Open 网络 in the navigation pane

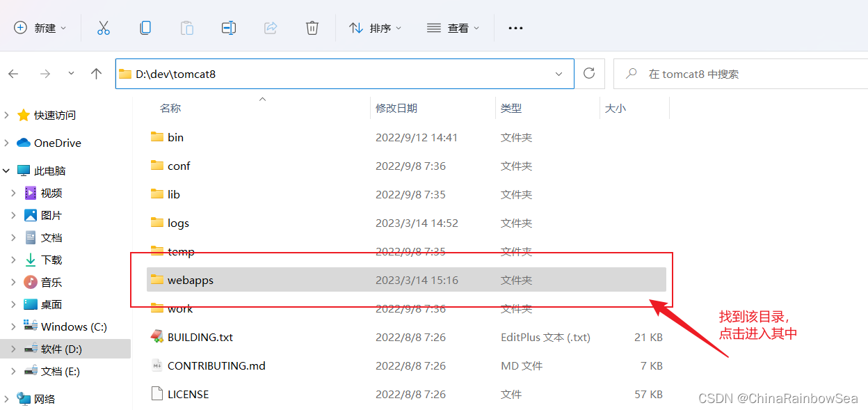tap(45, 399)
